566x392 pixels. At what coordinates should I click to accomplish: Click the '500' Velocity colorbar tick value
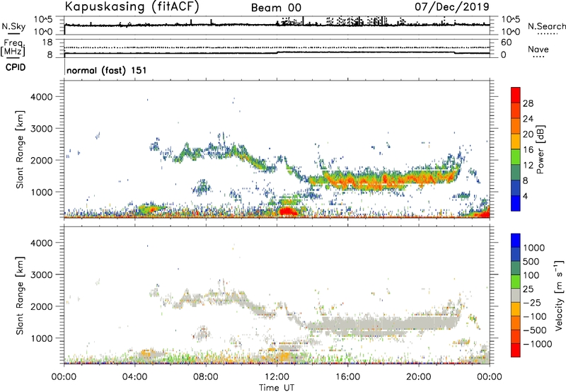(531, 261)
